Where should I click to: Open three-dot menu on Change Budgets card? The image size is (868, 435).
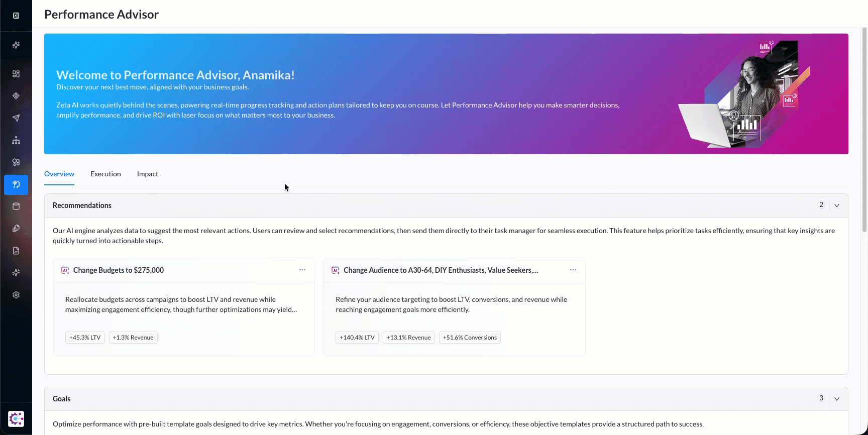click(302, 270)
